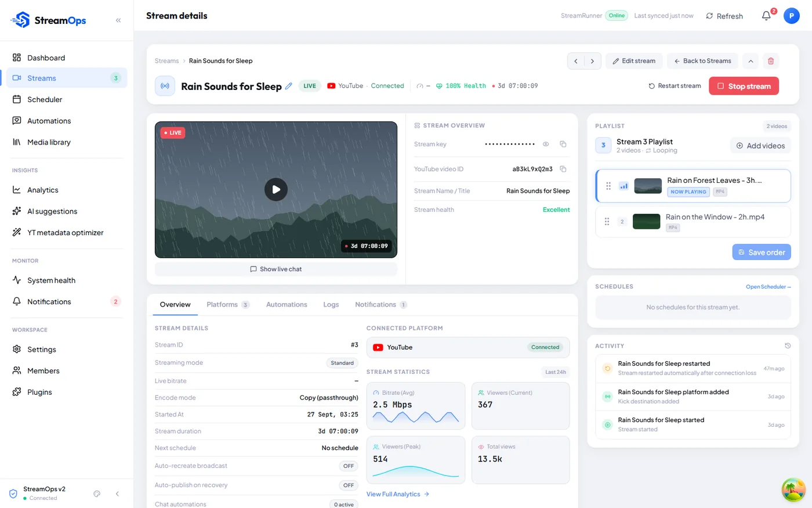Toggle Auto-publish on recovery OFF switch
The image size is (812, 508).
(x=349, y=485)
